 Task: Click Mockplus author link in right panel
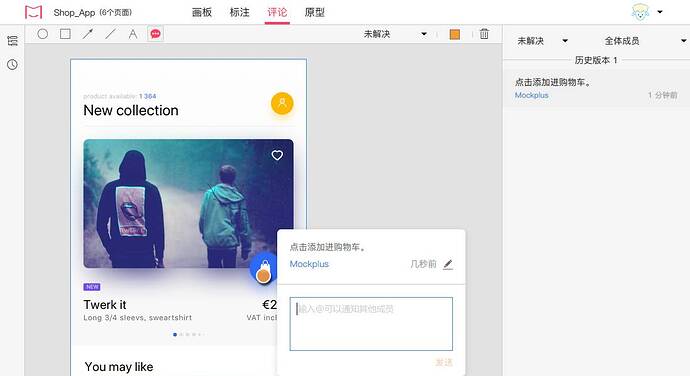point(532,95)
